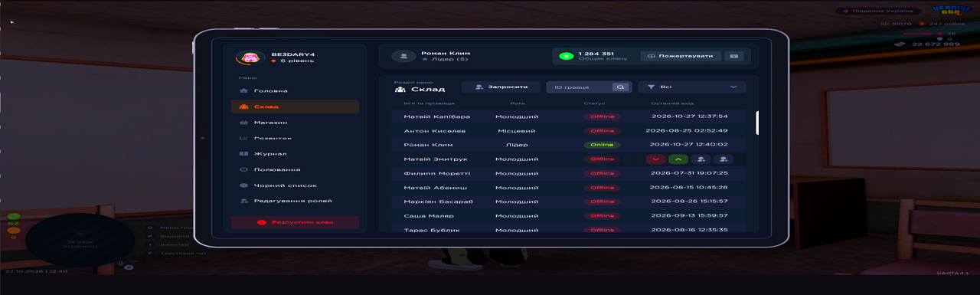The image size is (980, 295).
Task: Click timestamp 2026-07-31 19:07:25
Action: (688, 173)
